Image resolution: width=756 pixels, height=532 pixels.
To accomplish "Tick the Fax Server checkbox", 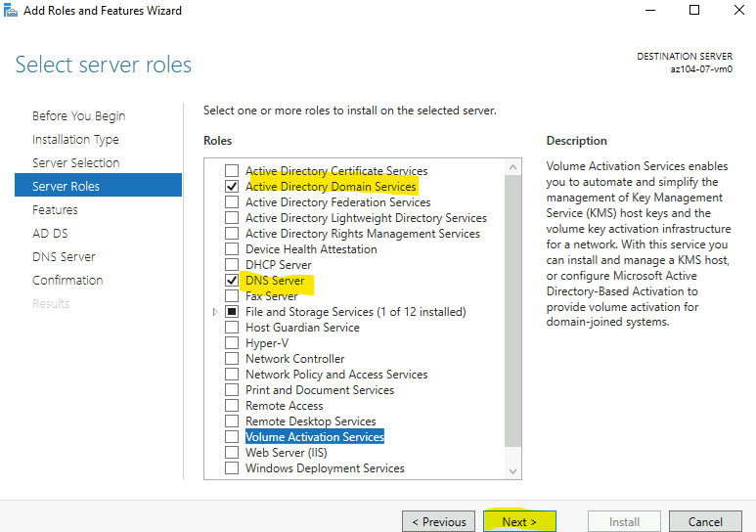I will [x=232, y=295].
